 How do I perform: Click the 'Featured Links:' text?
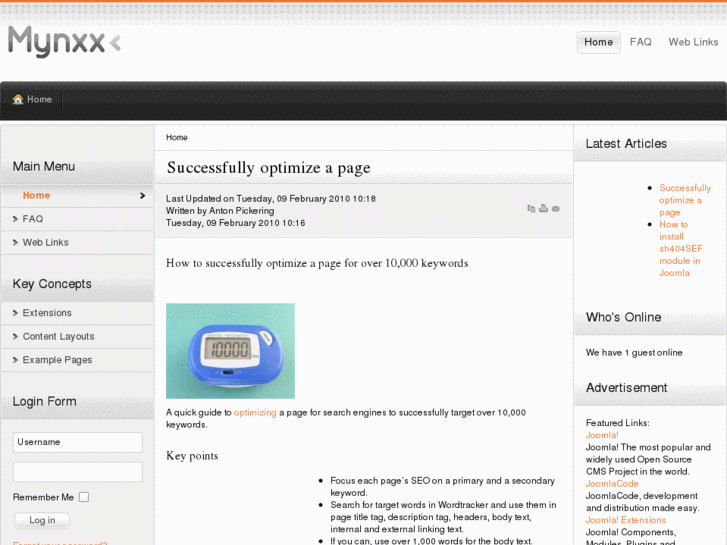click(618, 423)
